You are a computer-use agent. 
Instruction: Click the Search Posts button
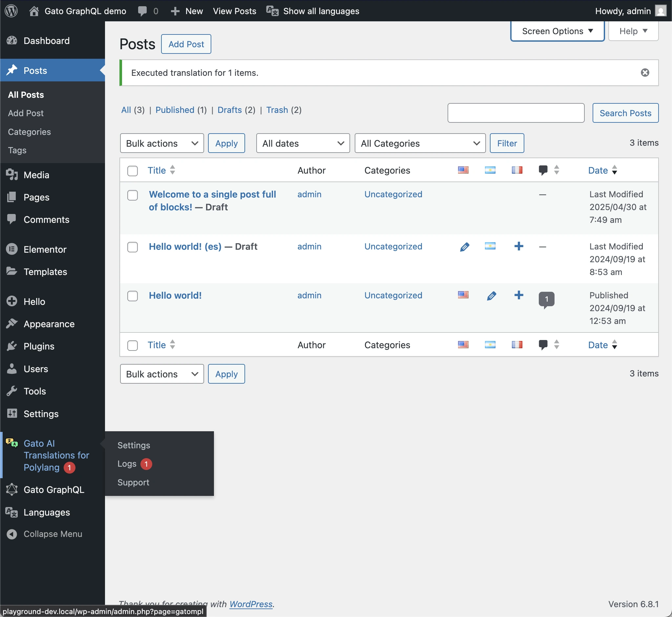click(625, 113)
